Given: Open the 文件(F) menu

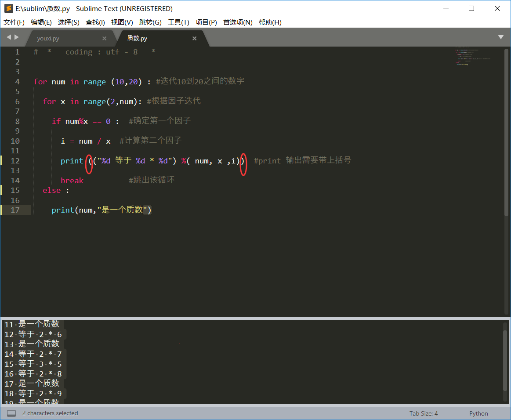Looking at the screenshot, I should pos(14,22).
